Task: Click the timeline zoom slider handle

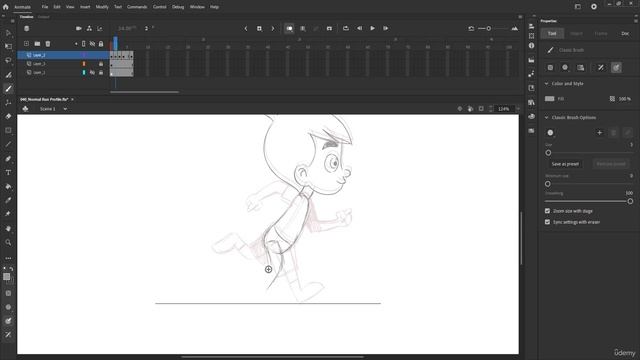Action: point(489,29)
